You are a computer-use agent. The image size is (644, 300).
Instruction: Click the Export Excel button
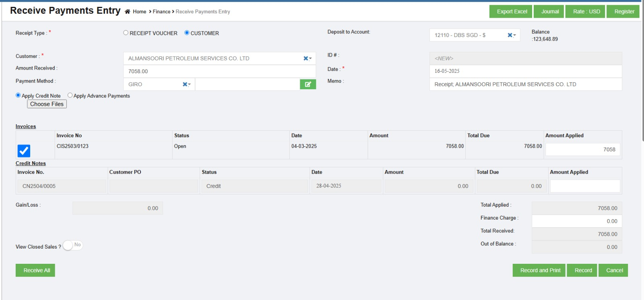(x=512, y=12)
